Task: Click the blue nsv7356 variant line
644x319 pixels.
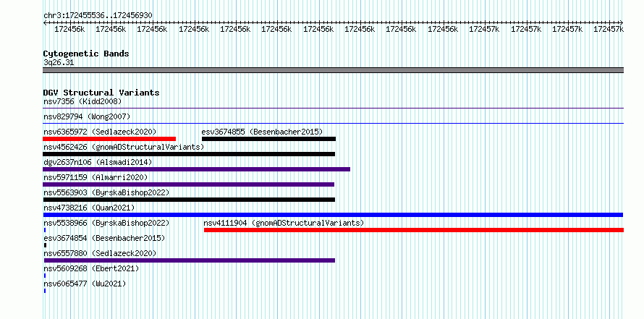Action: [333, 109]
